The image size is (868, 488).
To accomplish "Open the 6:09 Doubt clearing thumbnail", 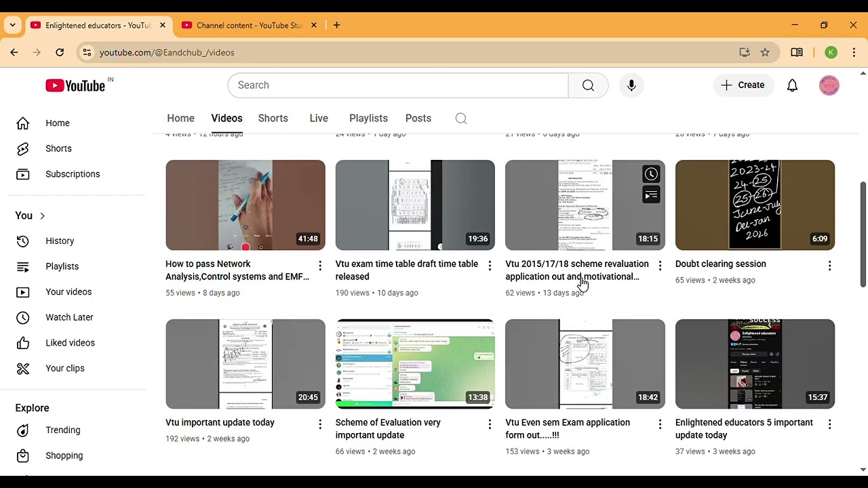I will click(755, 205).
